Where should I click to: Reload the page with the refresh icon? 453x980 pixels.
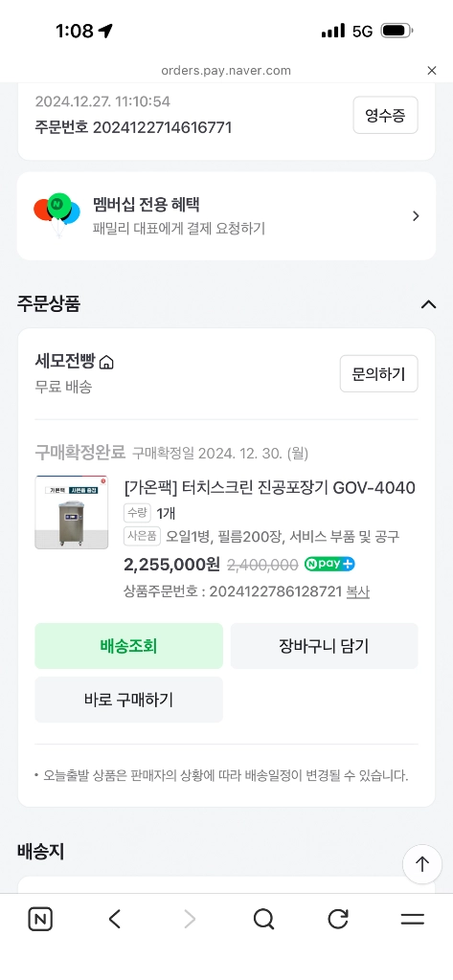coord(338,919)
